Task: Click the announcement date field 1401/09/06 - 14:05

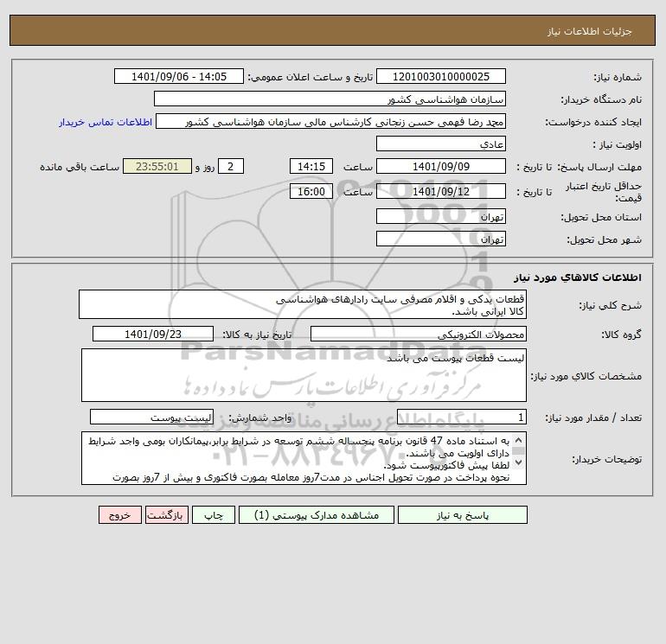Action: pos(179,76)
